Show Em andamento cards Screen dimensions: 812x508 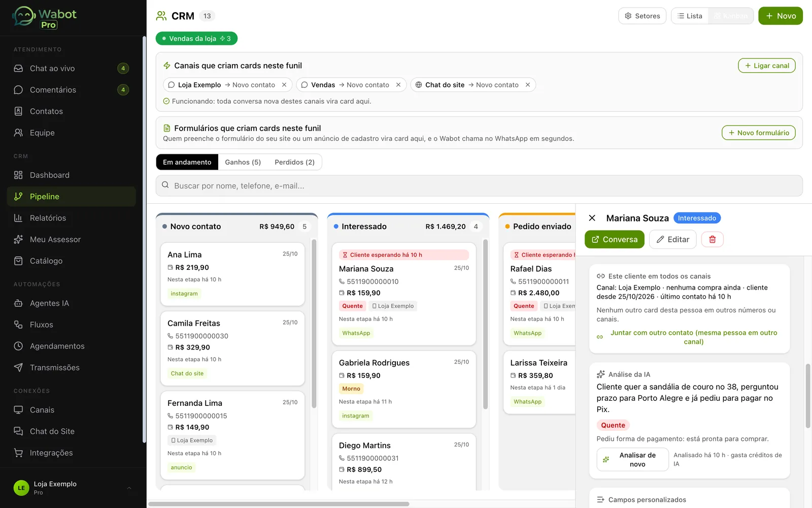click(x=187, y=162)
